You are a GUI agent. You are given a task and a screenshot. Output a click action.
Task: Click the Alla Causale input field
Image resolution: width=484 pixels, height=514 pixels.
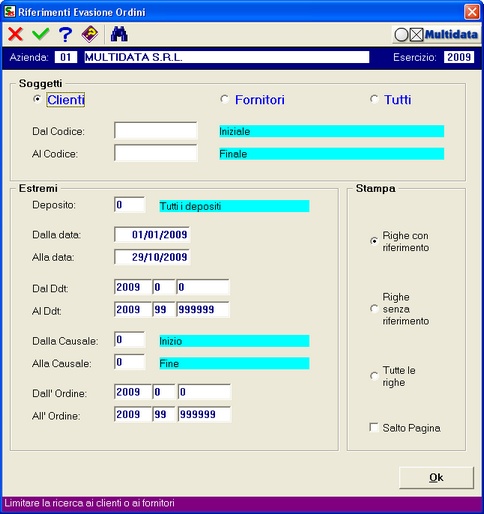coord(130,362)
